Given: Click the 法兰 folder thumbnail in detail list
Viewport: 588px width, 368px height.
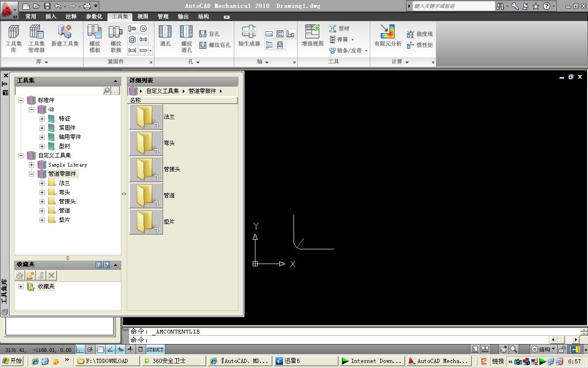Looking at the screenshot, I should (146, 117).
